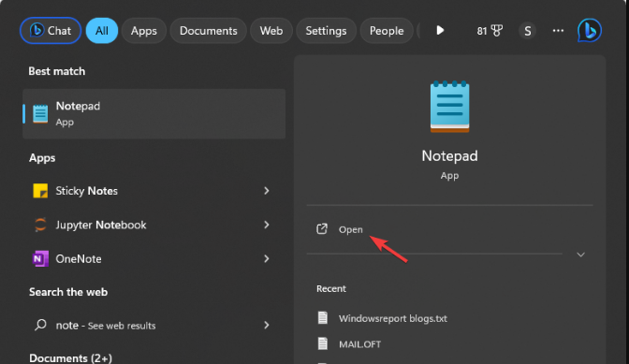This screenshot has height=364, width=629.
Task: Click the Sticky Notes app icon
Action: coord(40,191)
